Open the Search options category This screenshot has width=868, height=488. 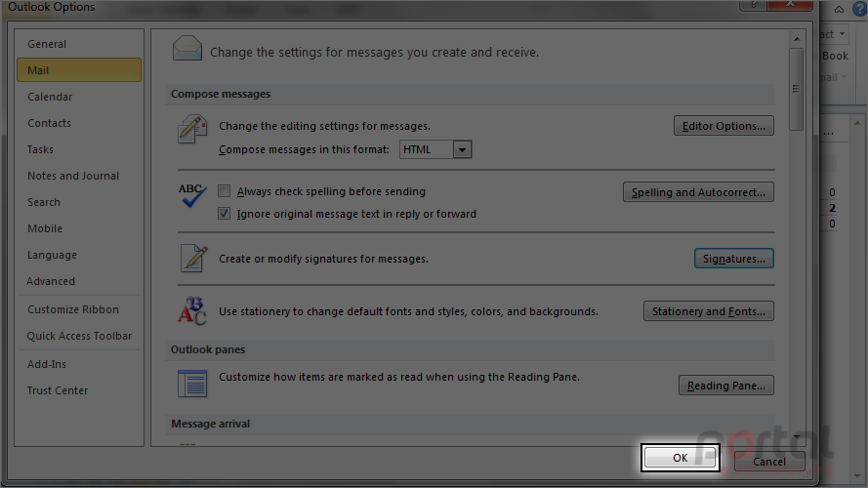(79, 202)
